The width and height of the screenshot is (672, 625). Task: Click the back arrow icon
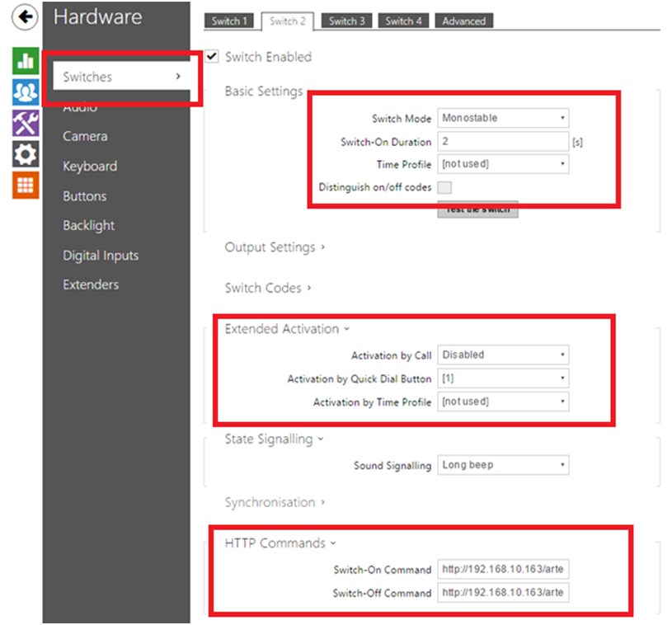(26, 16)
